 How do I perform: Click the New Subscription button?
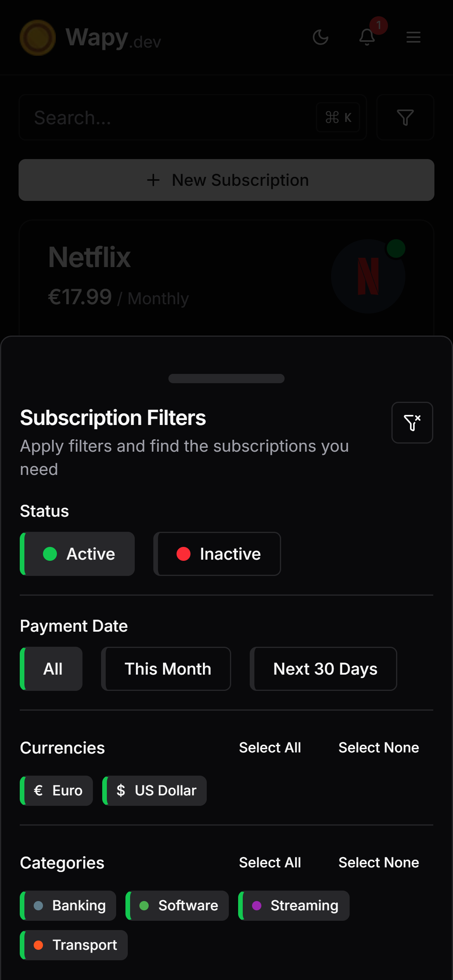(226, 180)
